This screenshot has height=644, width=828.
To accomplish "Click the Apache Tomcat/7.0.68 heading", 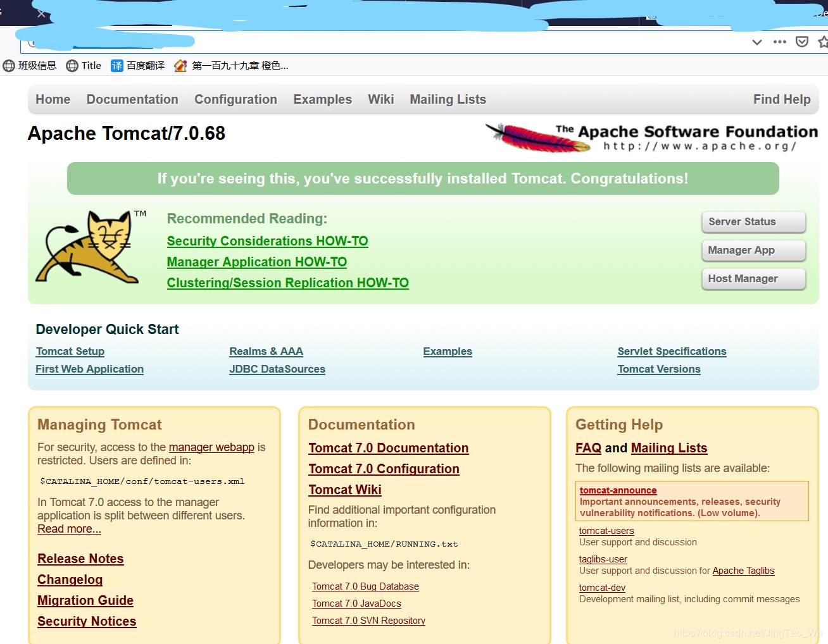I will click(x=127, y=133).
